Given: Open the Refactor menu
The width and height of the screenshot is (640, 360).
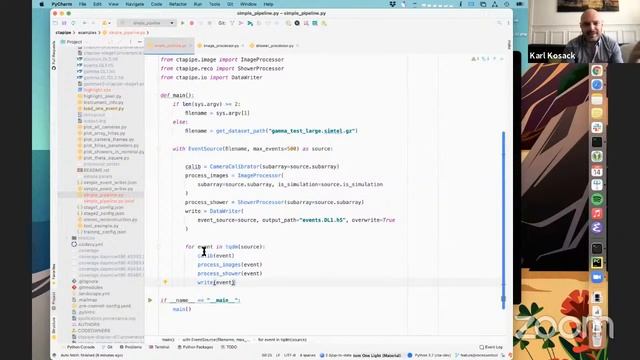Looking at the screenshot, I should (x=178, y=4).
